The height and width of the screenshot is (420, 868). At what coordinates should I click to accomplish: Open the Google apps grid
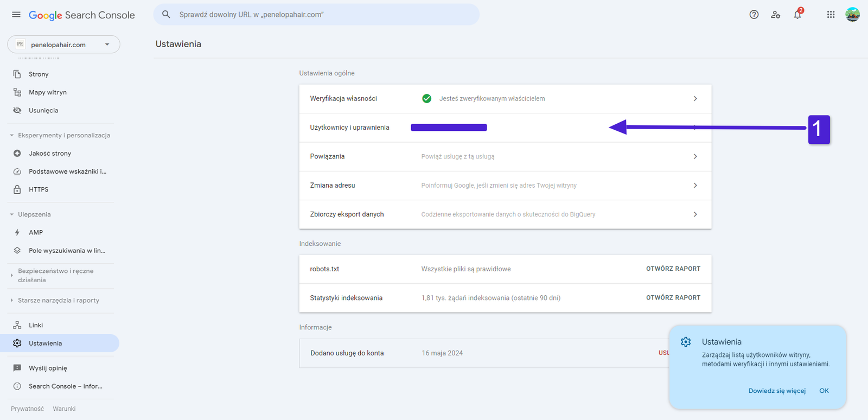(x=831, y=15)
